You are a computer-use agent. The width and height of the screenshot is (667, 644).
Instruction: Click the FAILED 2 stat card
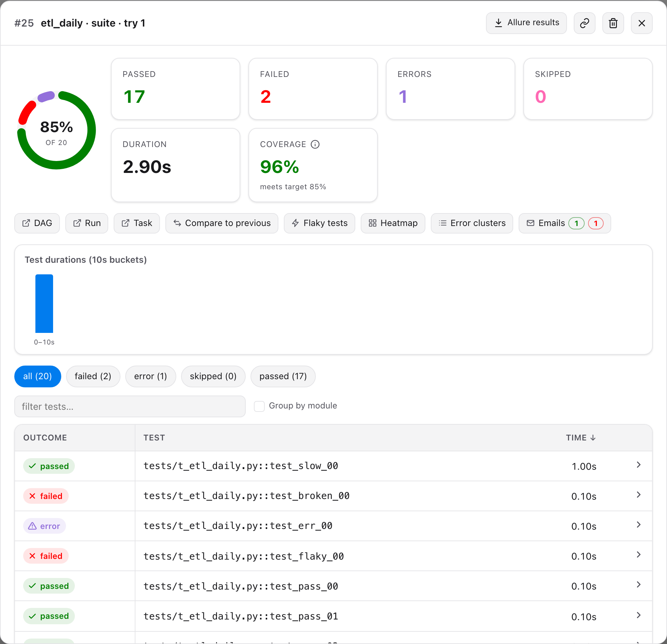tap(313, 89)
